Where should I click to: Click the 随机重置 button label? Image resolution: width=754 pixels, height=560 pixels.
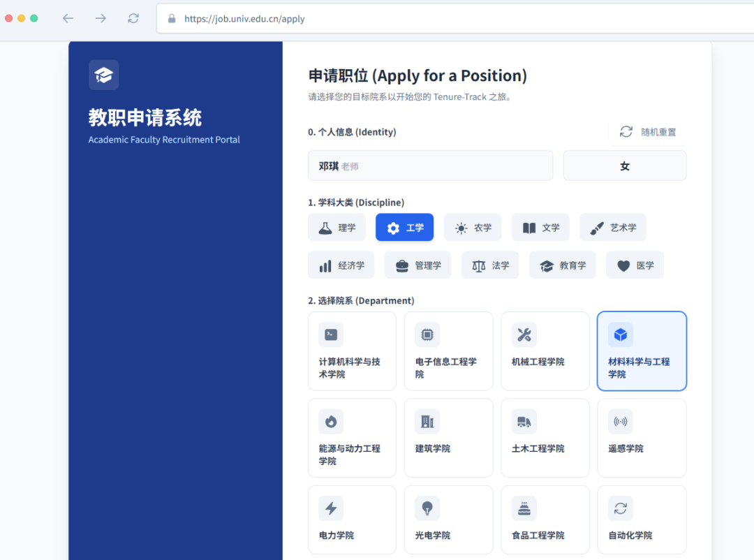point(658,132)
